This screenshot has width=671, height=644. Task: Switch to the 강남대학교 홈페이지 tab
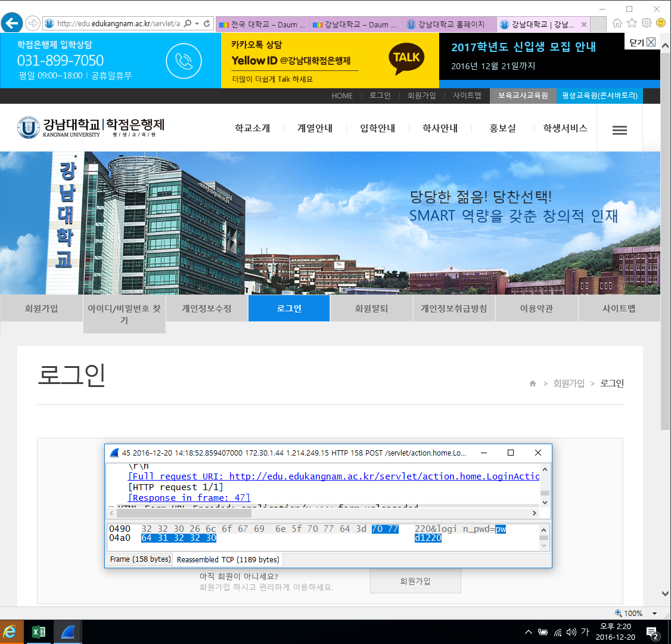click(x=449, y=25)
